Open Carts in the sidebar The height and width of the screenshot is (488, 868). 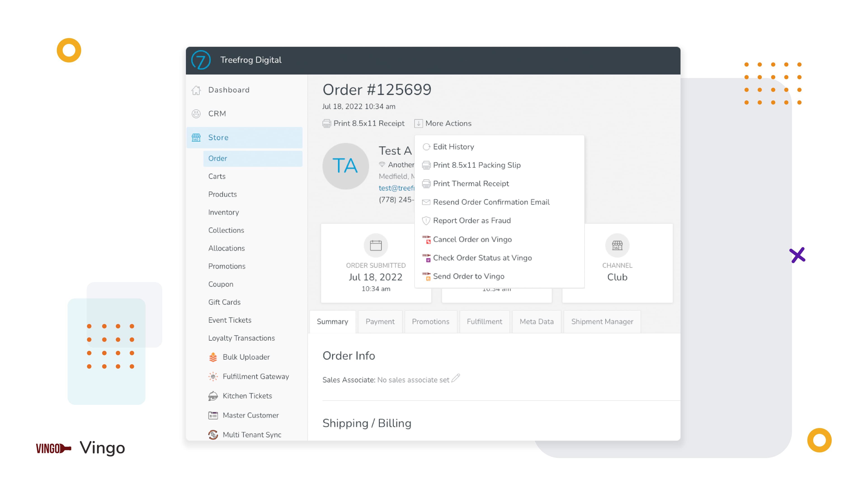(x=217, y=176)
